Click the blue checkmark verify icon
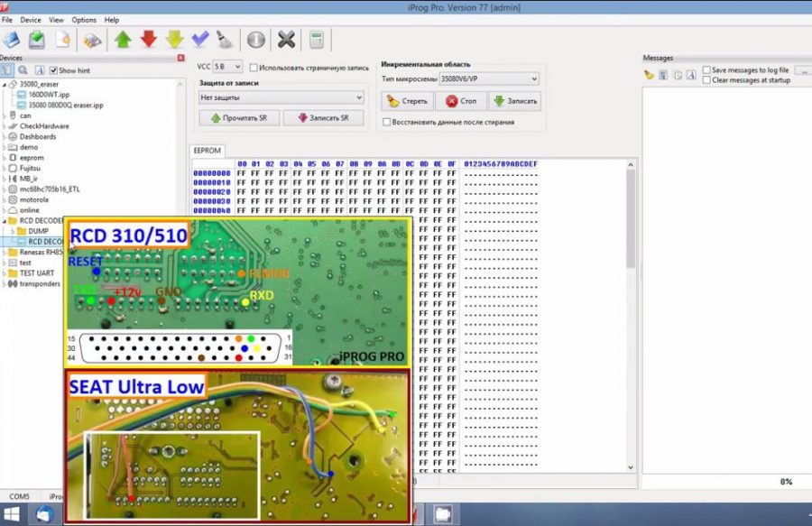 [200, 40]
